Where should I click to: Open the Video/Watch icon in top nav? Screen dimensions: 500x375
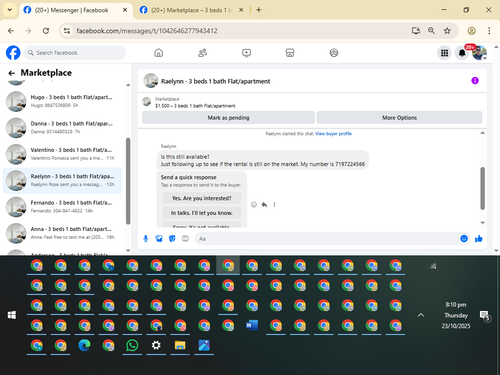click(246, 53)
